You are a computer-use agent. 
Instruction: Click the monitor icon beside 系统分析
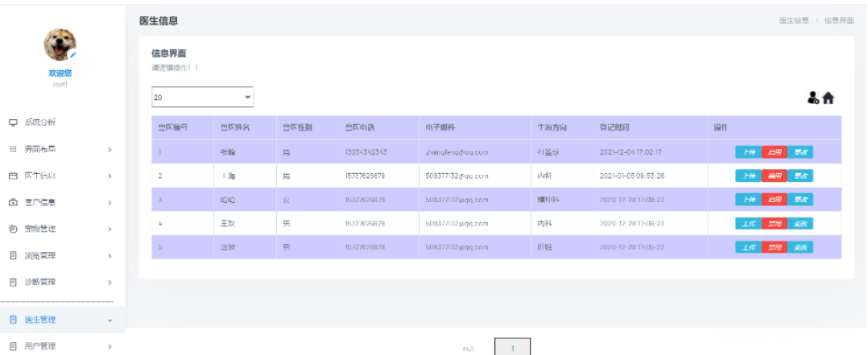[x=13, y=122]
